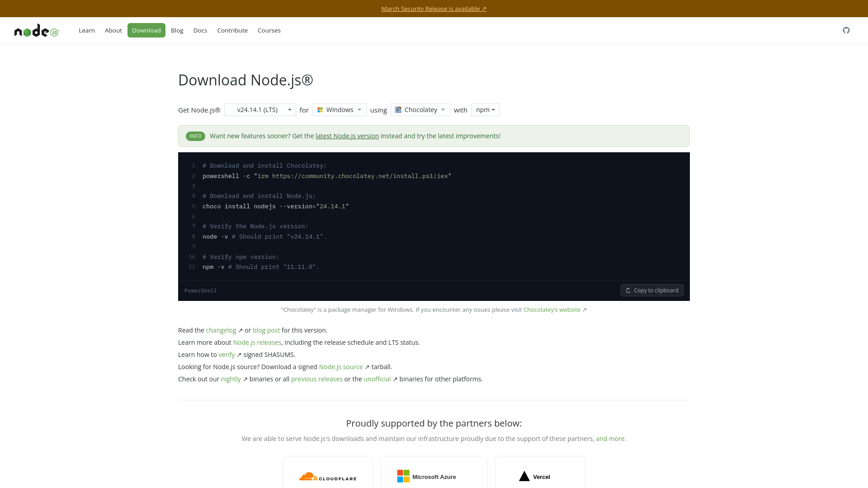Follow the Node.js releases link
This screenshot has height=488, width=868.
[x=257, y=343]
